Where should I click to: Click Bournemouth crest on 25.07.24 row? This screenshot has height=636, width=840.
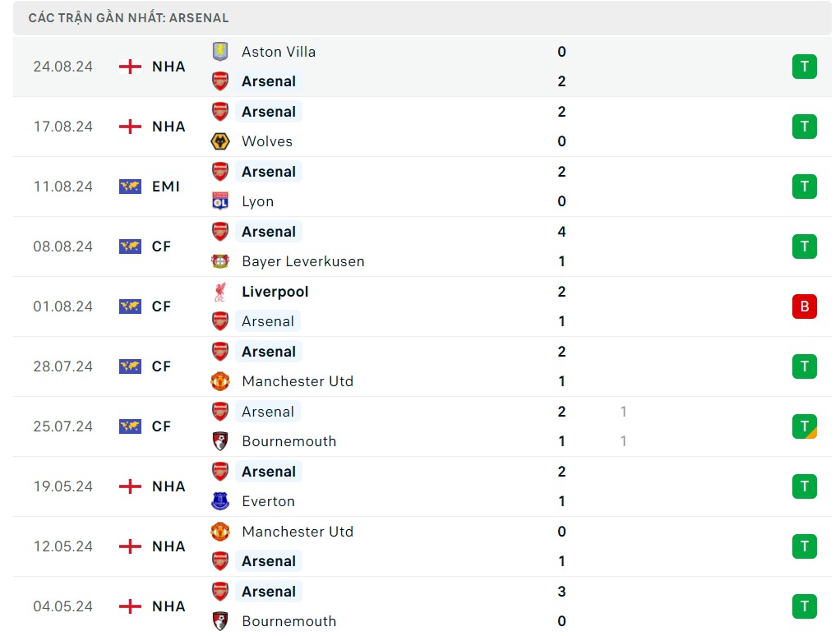[219, 441]
